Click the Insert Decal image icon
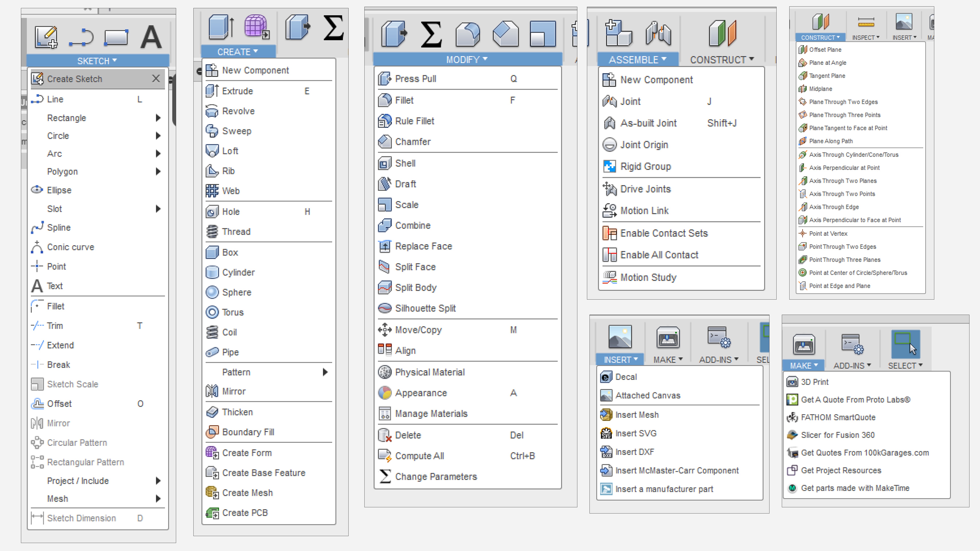980x551 pixels. click(x=620, y=337)
